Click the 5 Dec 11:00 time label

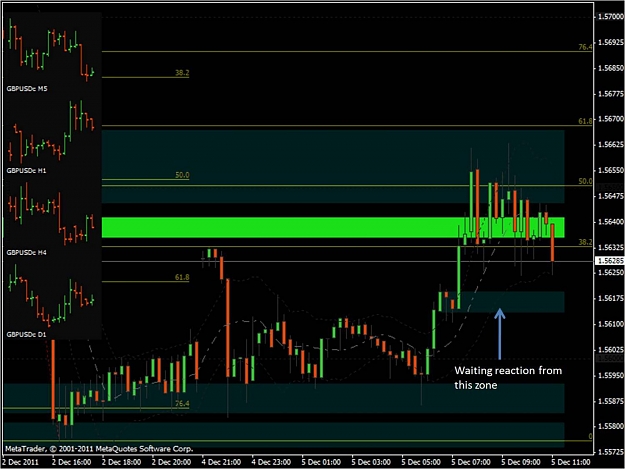(x=570, y=462)
